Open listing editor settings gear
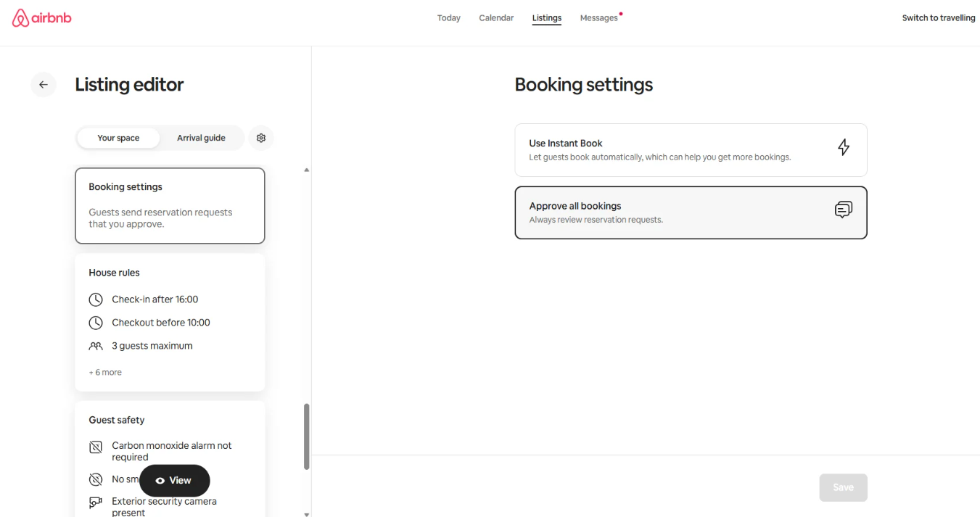This screenshot has width=980, height=517. pos(261,138)
